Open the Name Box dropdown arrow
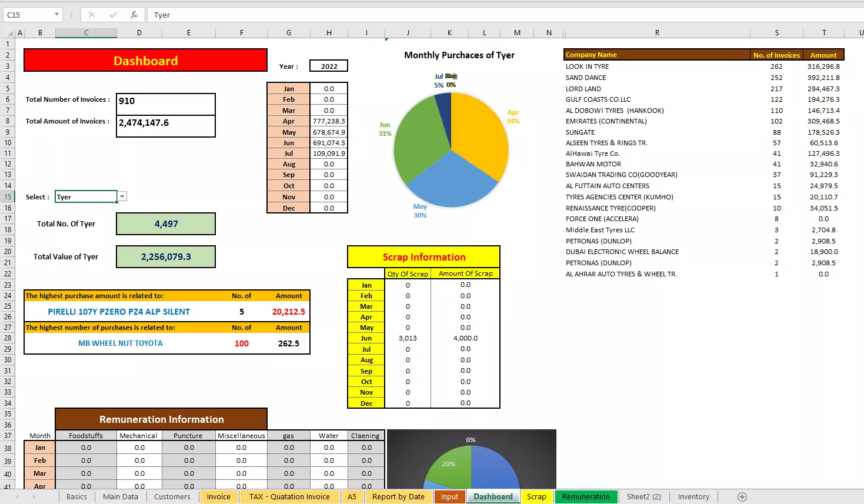 pos(56,15)
